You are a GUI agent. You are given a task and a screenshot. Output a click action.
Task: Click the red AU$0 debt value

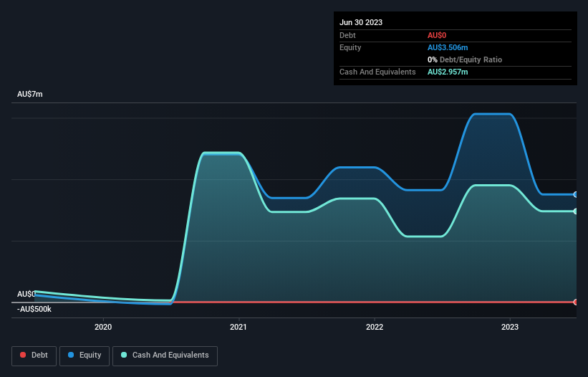437,35
